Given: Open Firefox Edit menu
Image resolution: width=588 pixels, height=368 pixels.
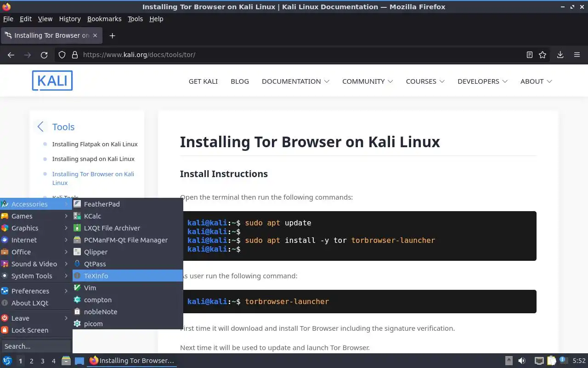Looking at the screenshot, I should [x=26, y=19].
